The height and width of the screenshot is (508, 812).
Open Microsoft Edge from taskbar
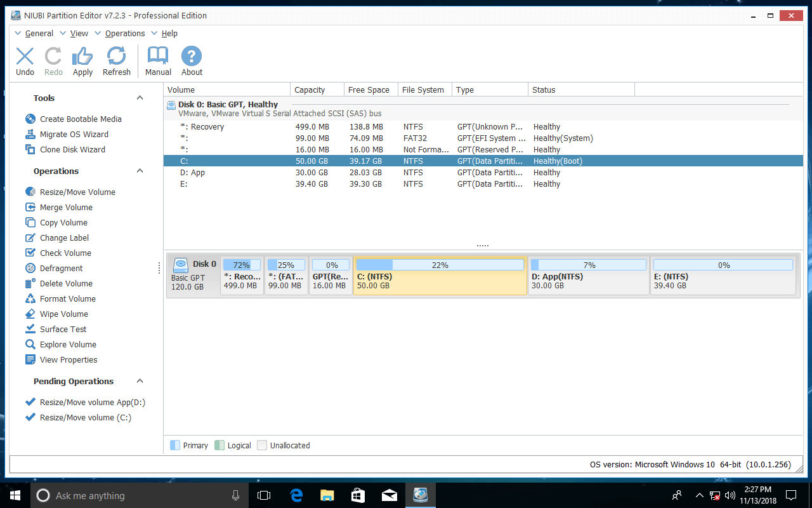click(x=296, y=495)
